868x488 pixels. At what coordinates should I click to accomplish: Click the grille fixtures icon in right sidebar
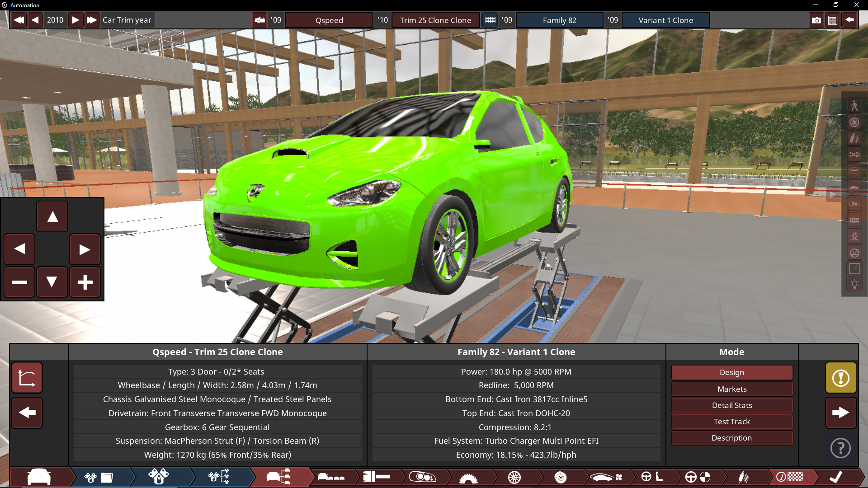854,220
